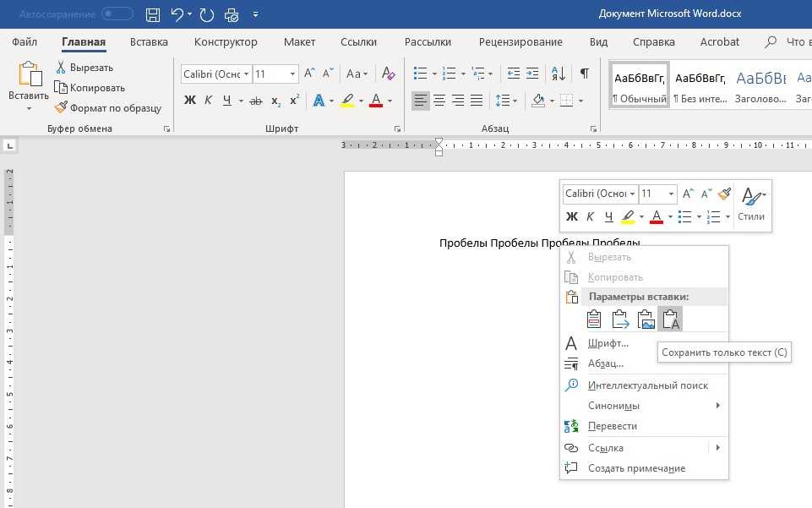The image size is (812, 508).
Task: Toggle strikethrough in the ribbon
Action: click(256, 101)
